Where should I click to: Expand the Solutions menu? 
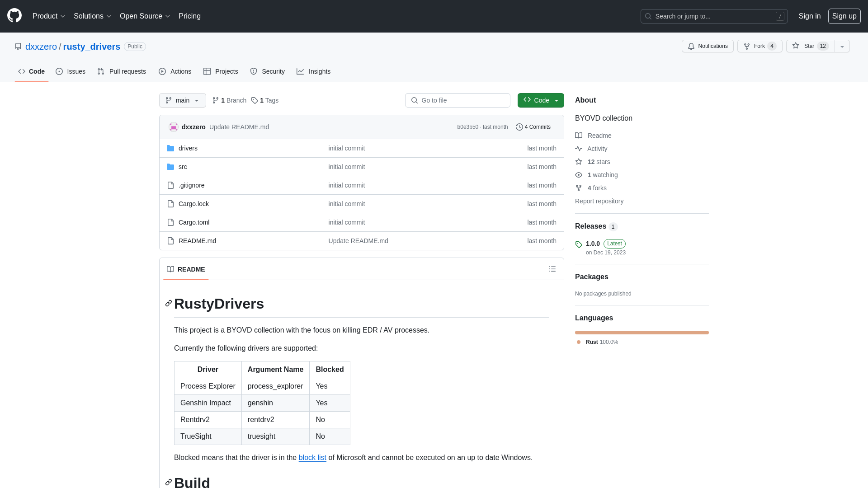pos(92,16)
